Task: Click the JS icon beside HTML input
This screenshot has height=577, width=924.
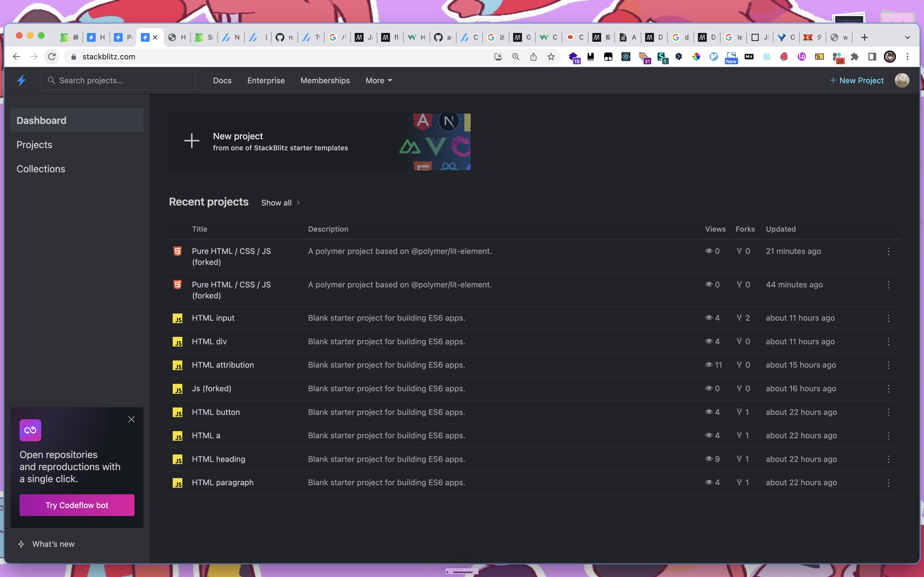Action: coord(178,318)
